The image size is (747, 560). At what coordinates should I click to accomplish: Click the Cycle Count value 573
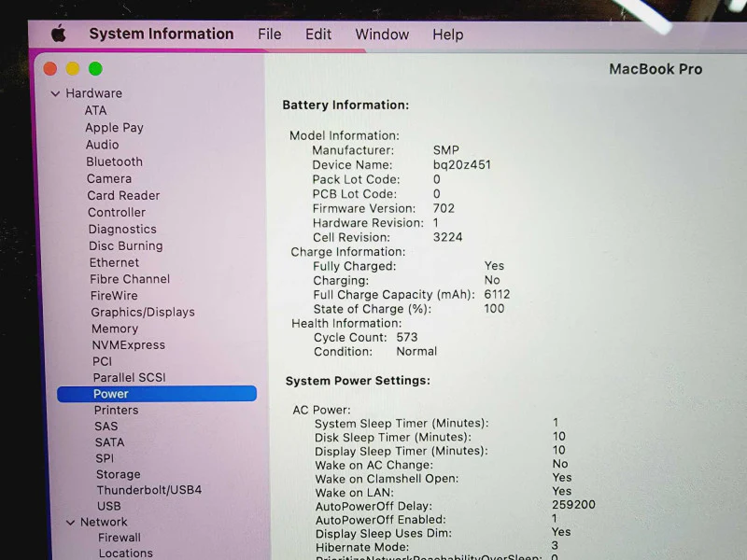[407, 337]
